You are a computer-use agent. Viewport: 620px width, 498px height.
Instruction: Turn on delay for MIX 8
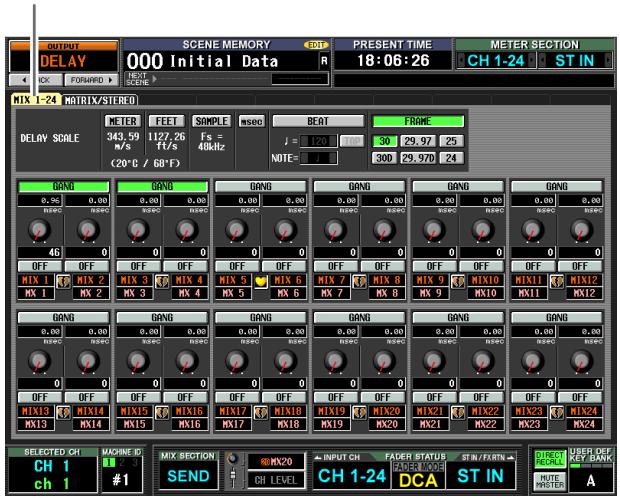pos(382,266)
